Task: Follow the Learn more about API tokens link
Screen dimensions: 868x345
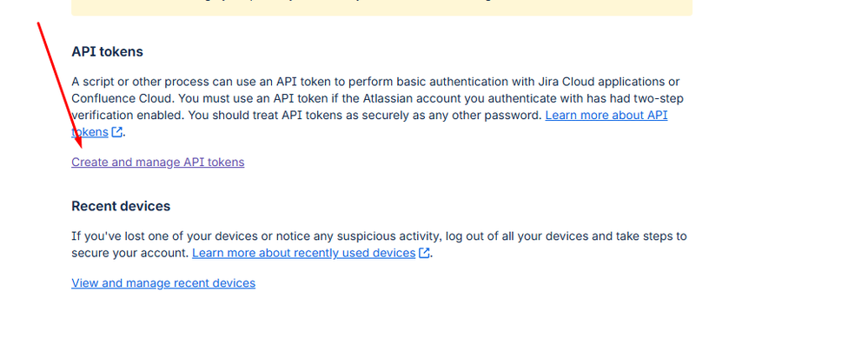Action: 606,116
